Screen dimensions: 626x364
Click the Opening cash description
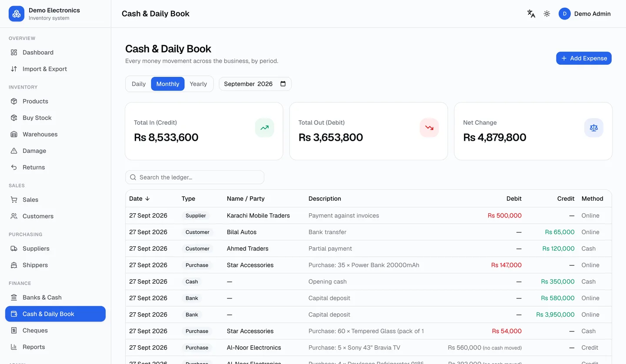[328, 281]
